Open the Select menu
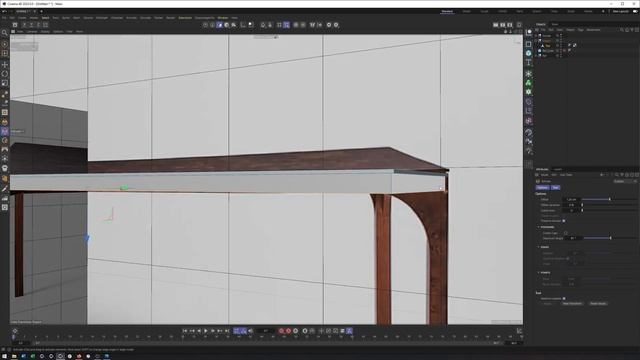Viewport: 640px width, 360px height. click(45, 18)
